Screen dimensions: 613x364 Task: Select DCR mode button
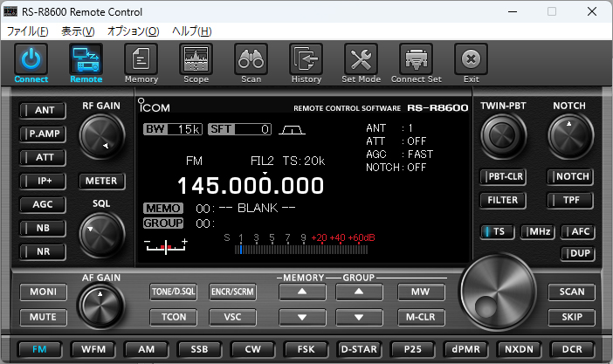click(x=572, y=349)
